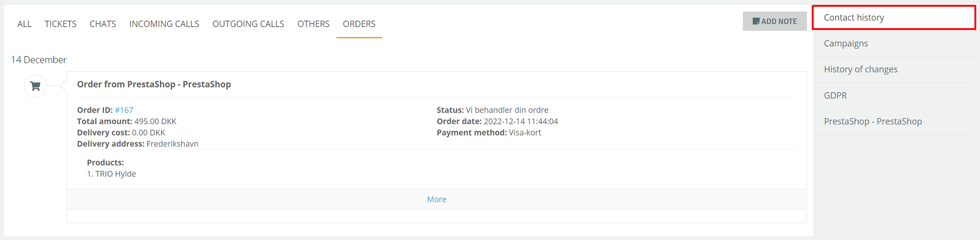
Task: Click the ADD NOTE button
Action: 775,21
